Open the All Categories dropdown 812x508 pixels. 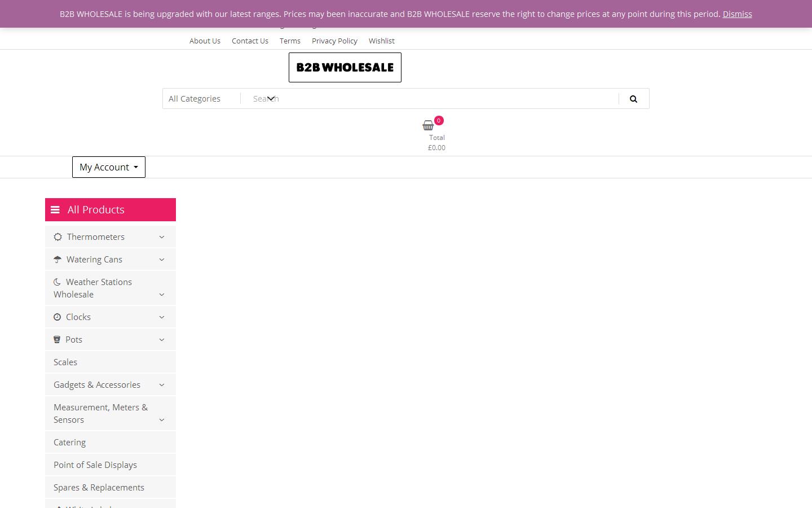pyautogui.click(x=201, y=99)
